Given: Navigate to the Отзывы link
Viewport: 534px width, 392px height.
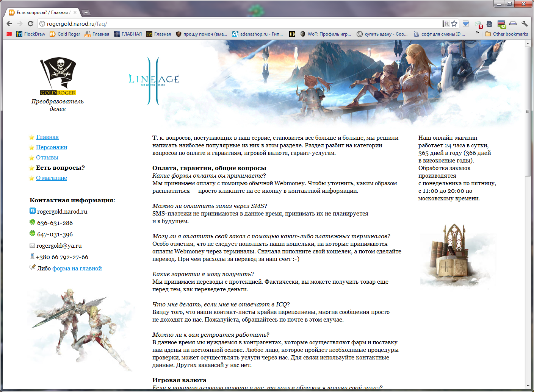Looking at the screenshot, I should click(x=47, y=158).
